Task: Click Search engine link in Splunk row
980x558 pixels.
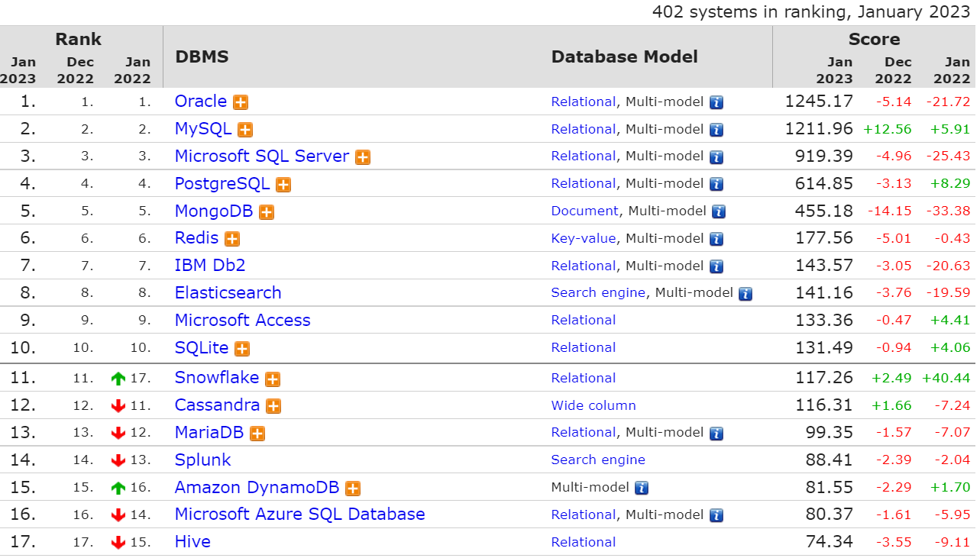Action: (x=599, y=460)
